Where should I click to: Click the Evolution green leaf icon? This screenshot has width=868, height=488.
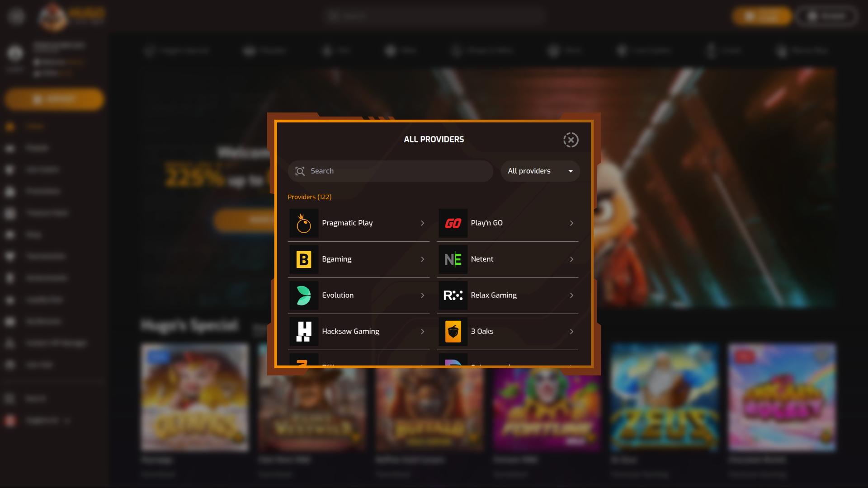click(x=304, y=296)
